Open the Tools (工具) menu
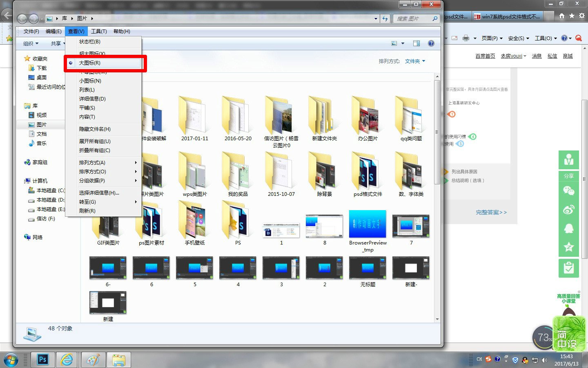Image resolution: width=588 pixels, height=368 pixels. point(98,31)
